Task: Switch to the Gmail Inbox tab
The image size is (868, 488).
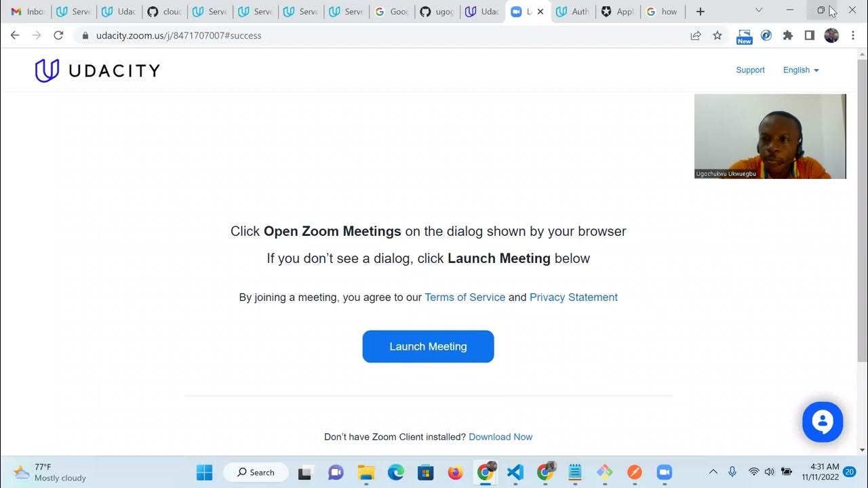Action: coord(28,12)
